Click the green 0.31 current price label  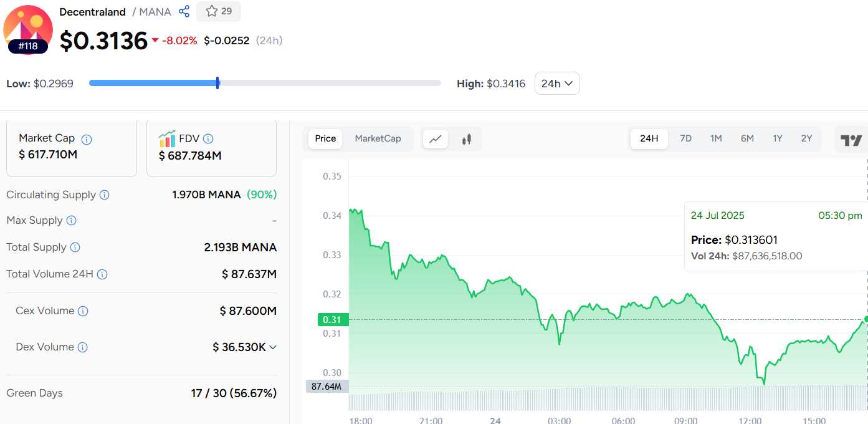[x=333, y=319]
